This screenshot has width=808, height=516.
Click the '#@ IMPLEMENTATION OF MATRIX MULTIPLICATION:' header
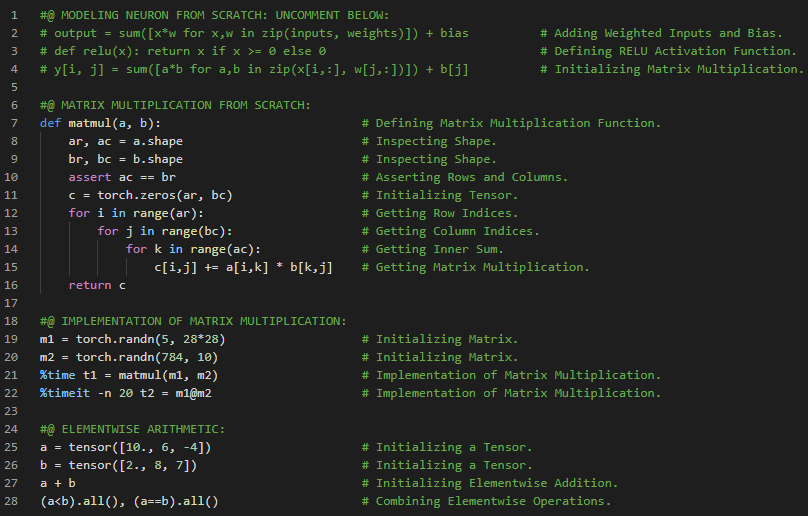coord(193,321)
